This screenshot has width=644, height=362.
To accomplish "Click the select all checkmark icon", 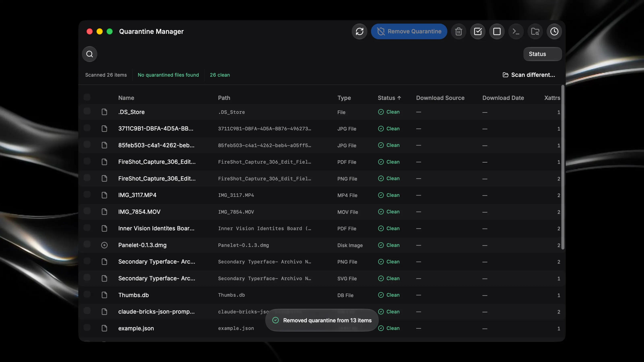I will tap(478, 32).
